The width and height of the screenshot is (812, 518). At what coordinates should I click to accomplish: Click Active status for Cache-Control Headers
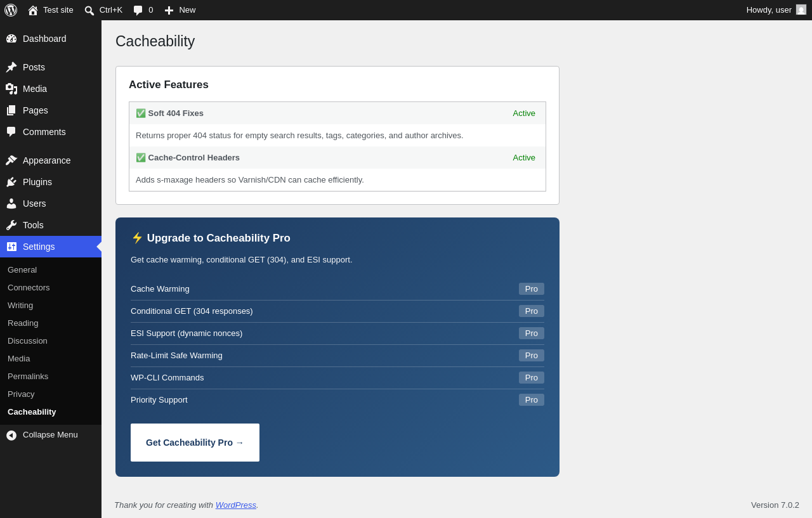(x=524, y=158)
